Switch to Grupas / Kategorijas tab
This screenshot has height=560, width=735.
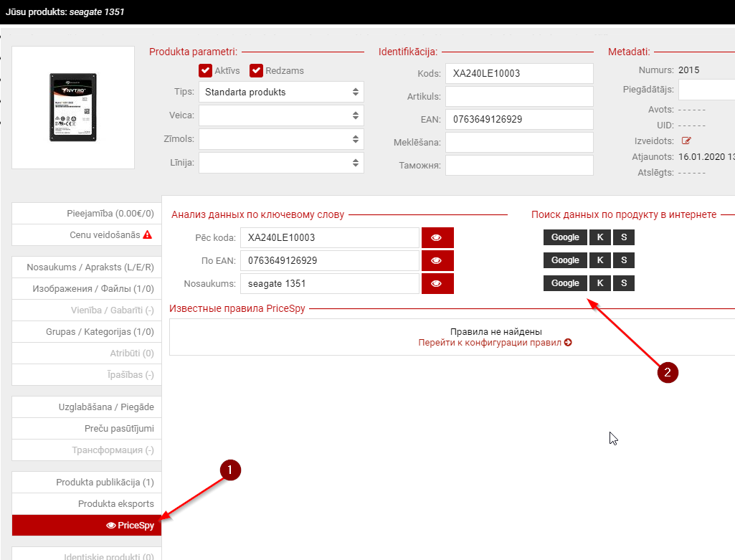(x=86, y=332)
